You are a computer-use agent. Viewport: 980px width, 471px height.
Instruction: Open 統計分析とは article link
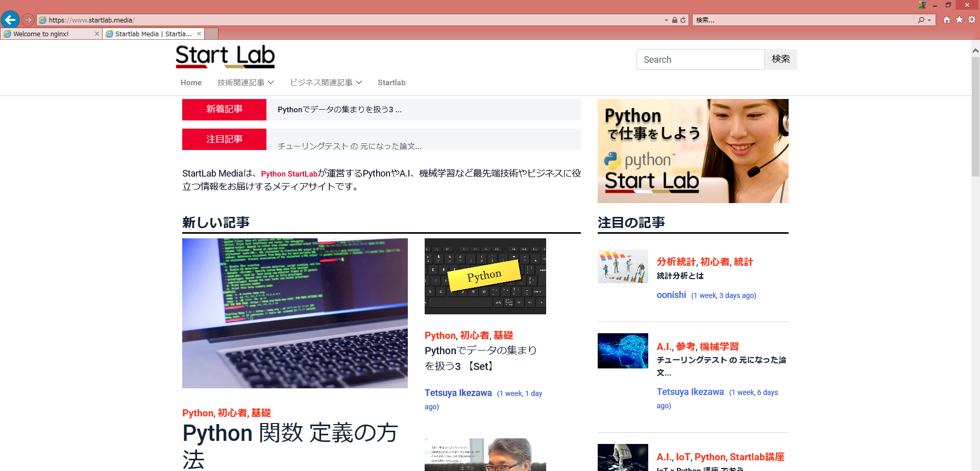click(680, 276)
